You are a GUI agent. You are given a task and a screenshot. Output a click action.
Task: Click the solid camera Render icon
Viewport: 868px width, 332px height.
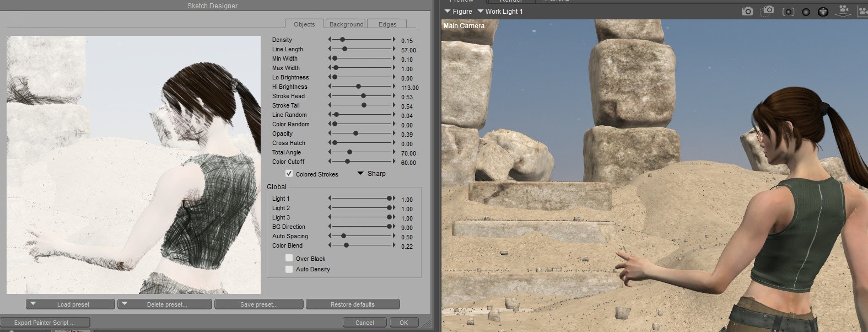747,11
